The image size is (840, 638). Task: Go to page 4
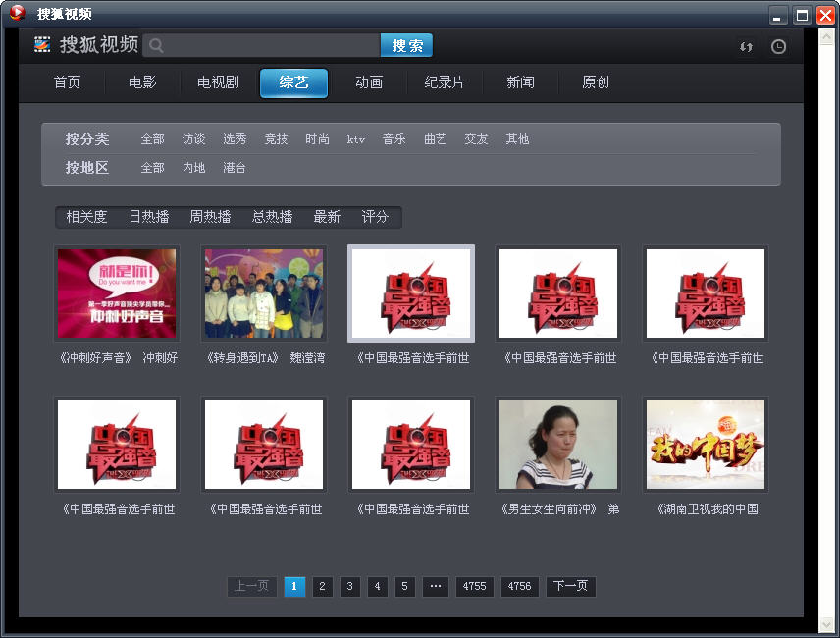[378, 587]
